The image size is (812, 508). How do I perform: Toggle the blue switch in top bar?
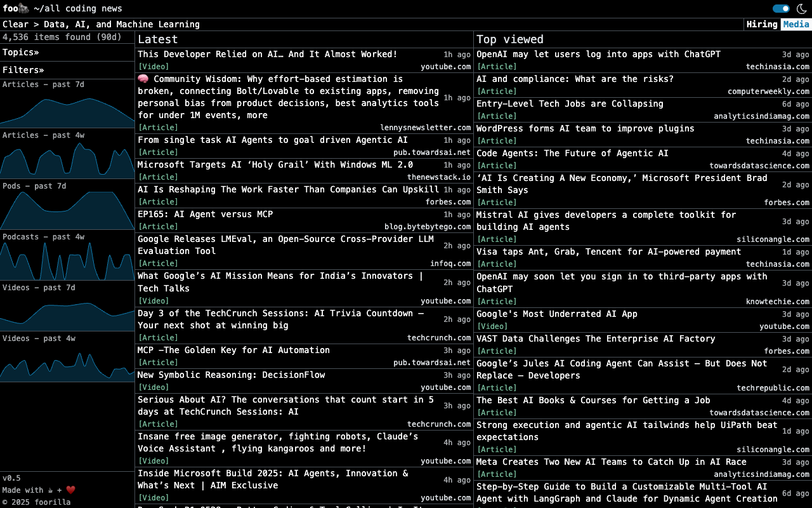tap(781, 8)
